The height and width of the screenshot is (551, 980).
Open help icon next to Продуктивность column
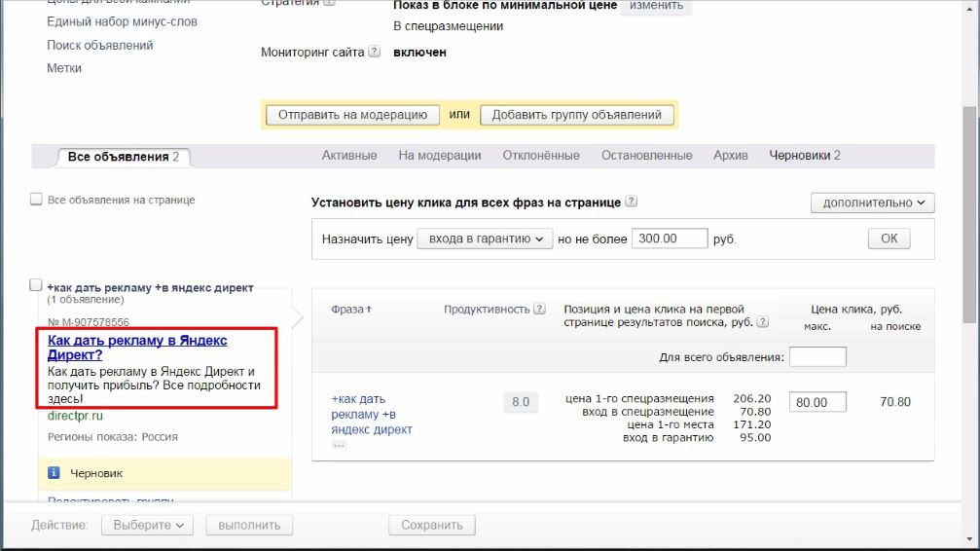click(x=539, y=309)
